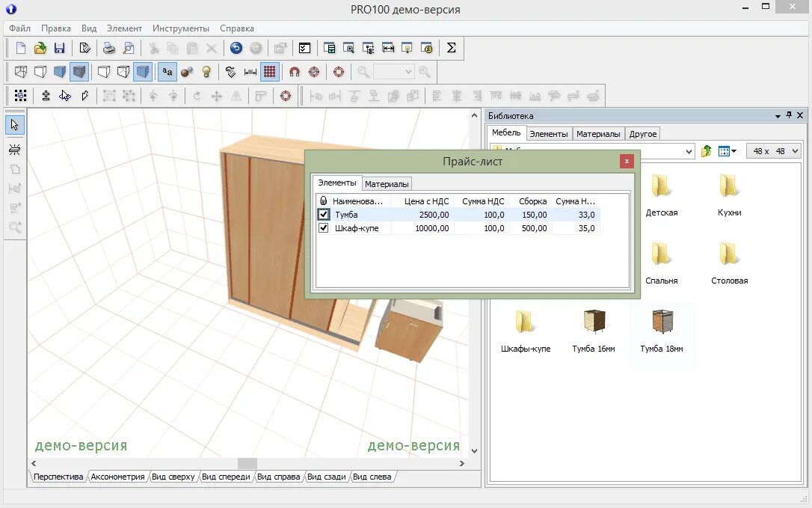Open a project with the folder icon

click(40, 48)
